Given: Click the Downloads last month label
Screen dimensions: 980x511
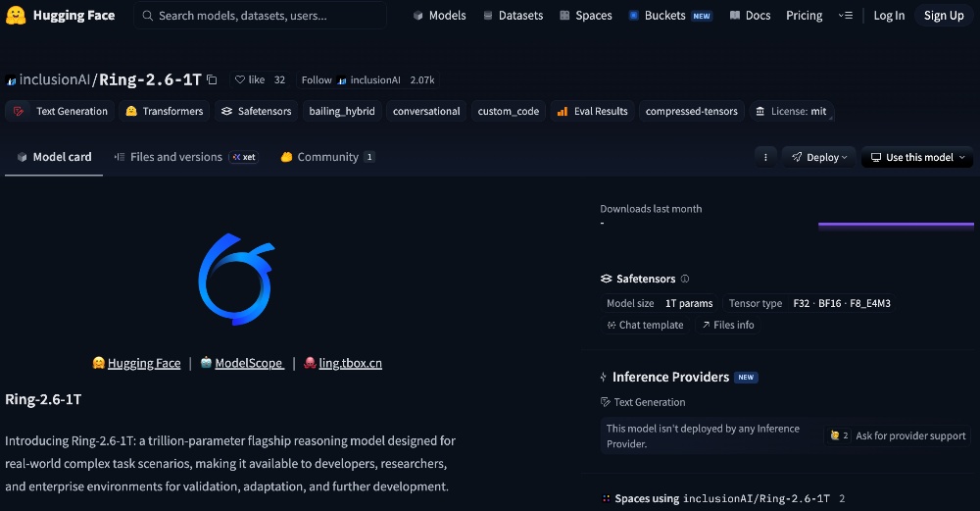Looking at the screenshot, I should [651, 209].
